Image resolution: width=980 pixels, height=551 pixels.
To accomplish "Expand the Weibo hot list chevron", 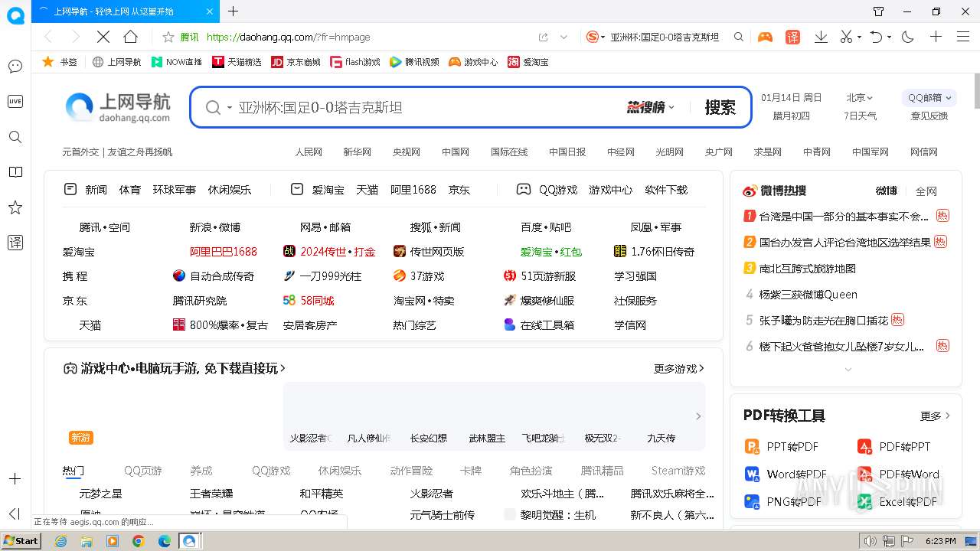I will tap(848, 370).
